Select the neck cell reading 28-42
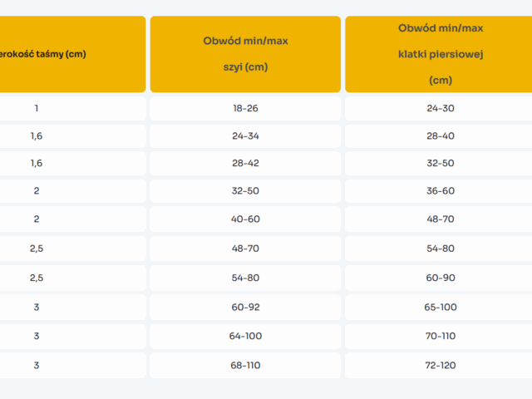Image resolution: width=532 pixels, height=399 pixels. tap(245, 163)
